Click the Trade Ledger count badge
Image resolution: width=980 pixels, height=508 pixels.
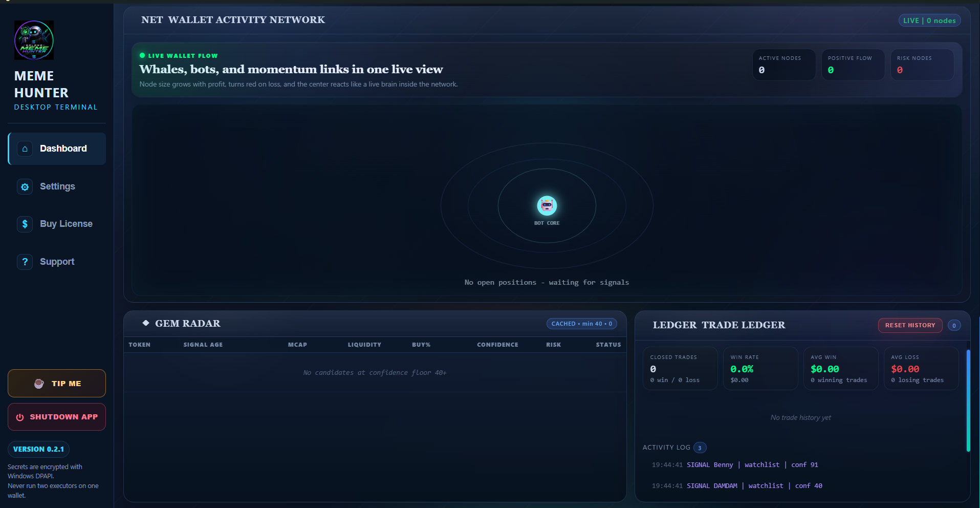(x=954, y=325)
